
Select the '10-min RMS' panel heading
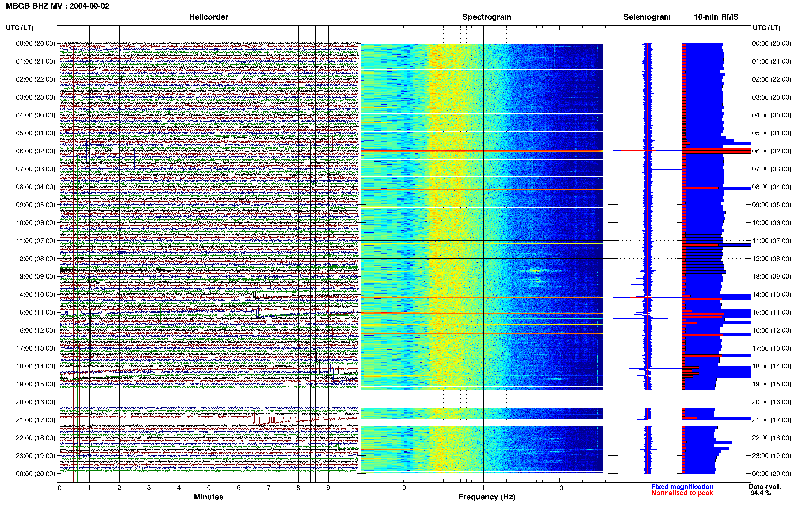coord(716,17)
